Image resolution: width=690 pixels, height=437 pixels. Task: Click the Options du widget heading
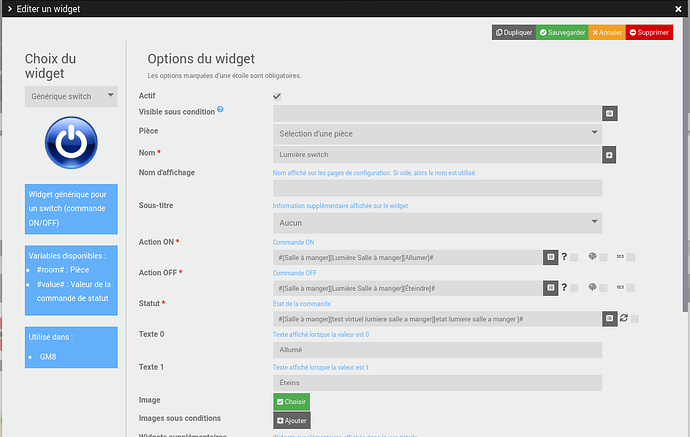201,59
